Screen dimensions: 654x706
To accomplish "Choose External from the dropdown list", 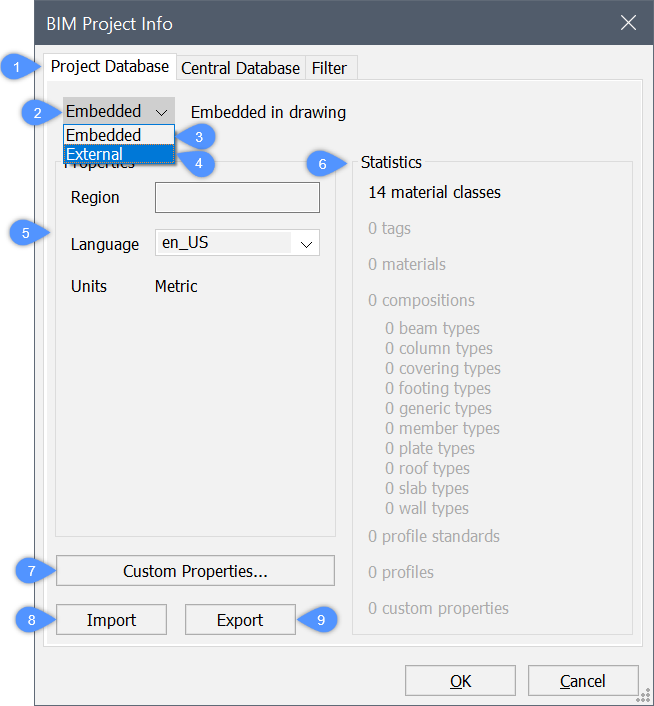I will pyautogui.click(x=118, y=154).
